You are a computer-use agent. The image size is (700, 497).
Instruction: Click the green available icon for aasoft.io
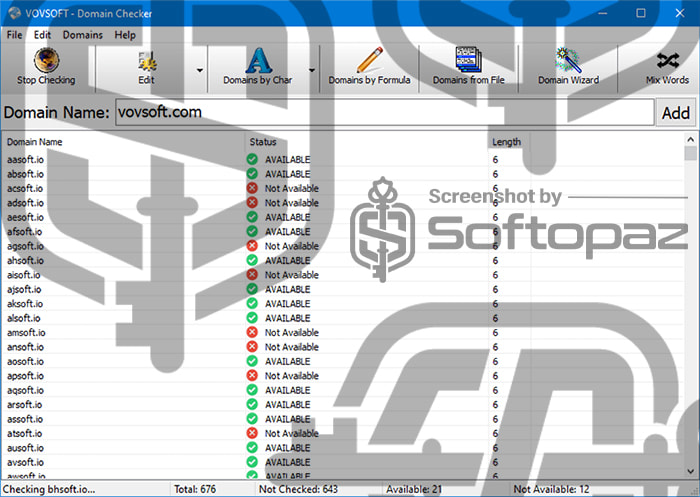pos(252,159)
